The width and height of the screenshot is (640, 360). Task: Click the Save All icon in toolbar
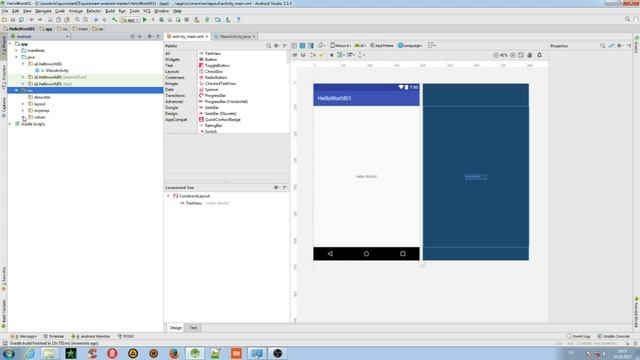click(x=13, y=20)
